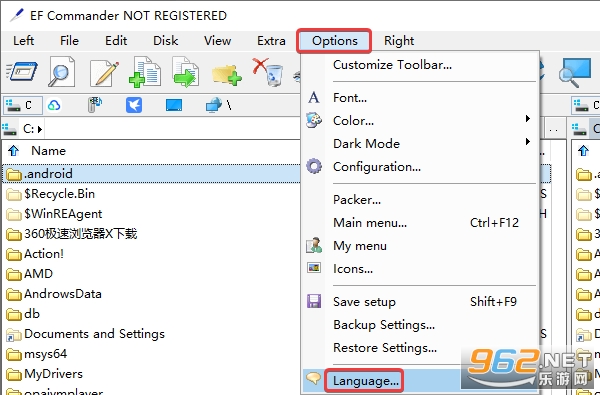600x395 pixels.
Task: Click the new folder icon
Action: click(227, 75)
